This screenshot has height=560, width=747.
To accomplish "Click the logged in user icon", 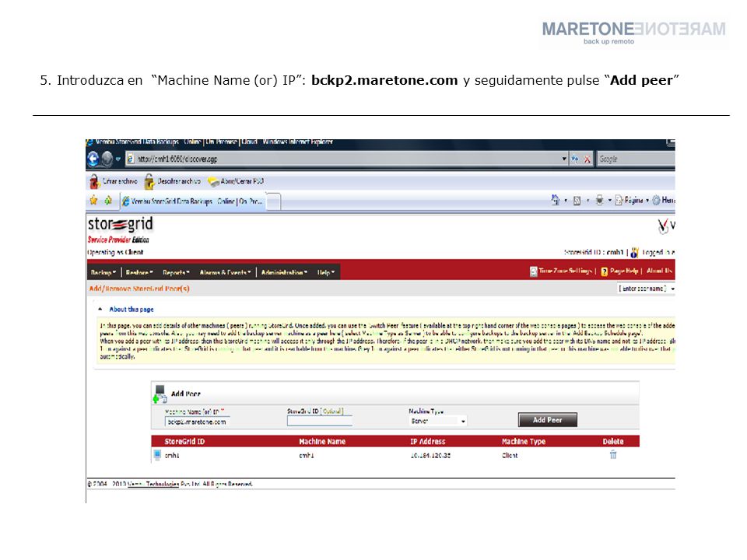I will pyautogui.click(x=635, y=252).
